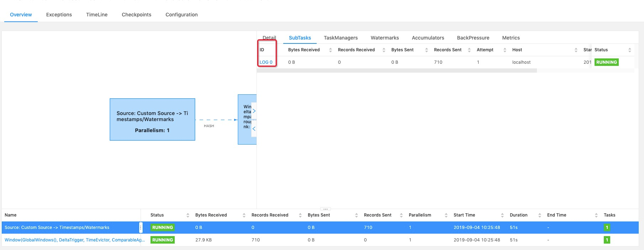Viewport: 644px width, 250px height.
Task: Sort subtasks by Records Received
Action: (384, 50)
